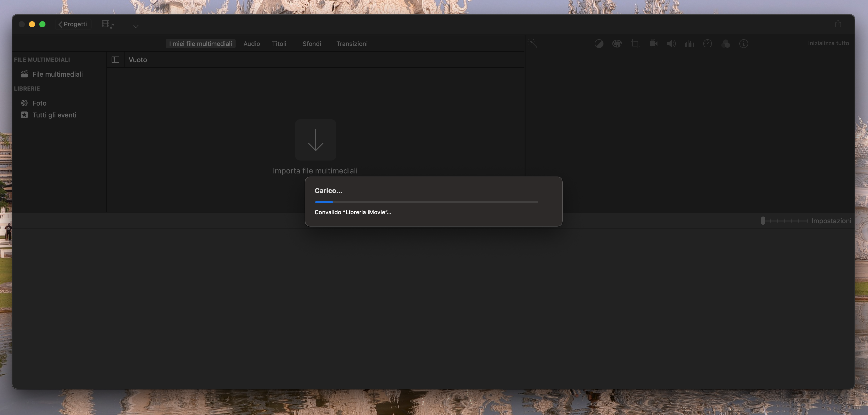This screenshot has height=415, width=868.
Task: Open the color balance tool
Action: pyautogui.click(x=599, y=43)
